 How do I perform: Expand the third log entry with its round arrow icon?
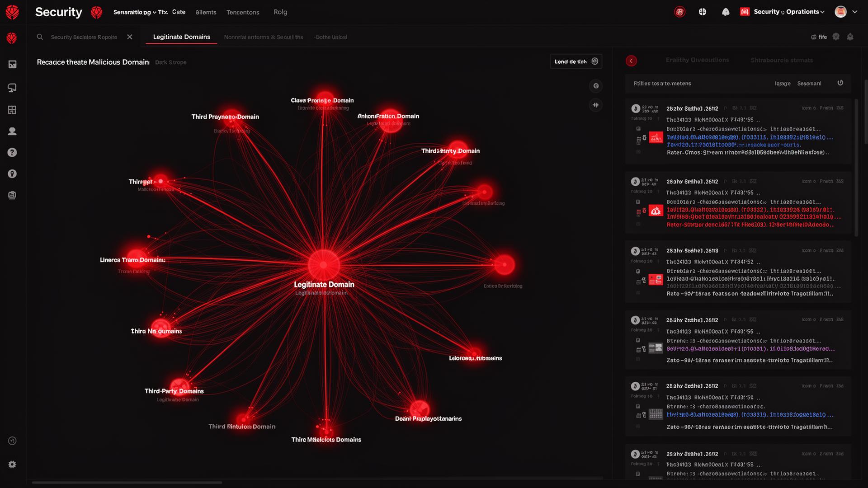click(x=636, y=251)
